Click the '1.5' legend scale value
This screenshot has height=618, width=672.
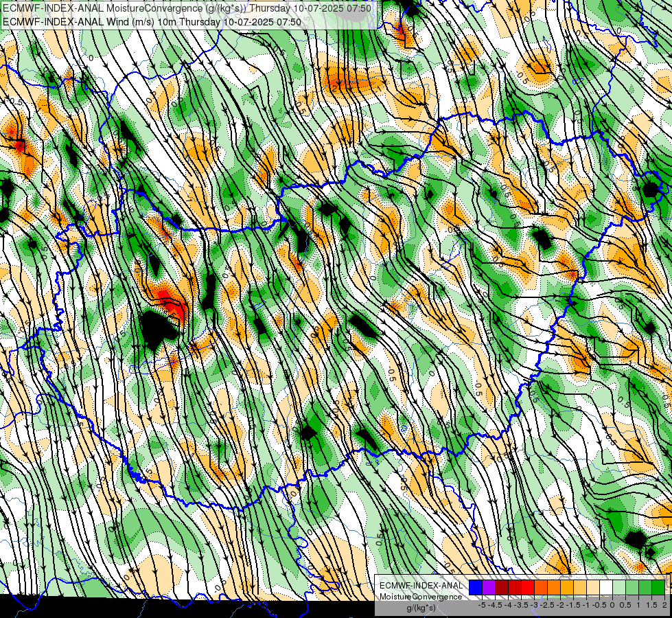pos(651,605)
